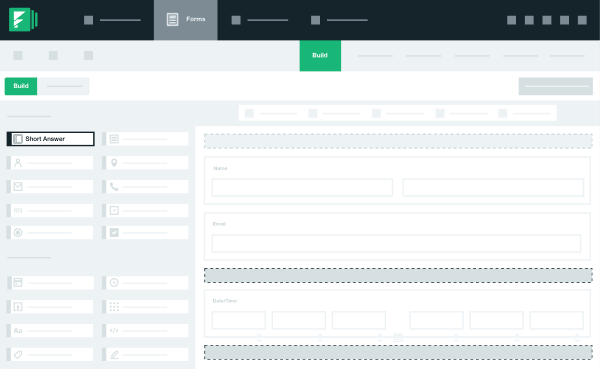Click the small green Build button at left

click(21, 86)
